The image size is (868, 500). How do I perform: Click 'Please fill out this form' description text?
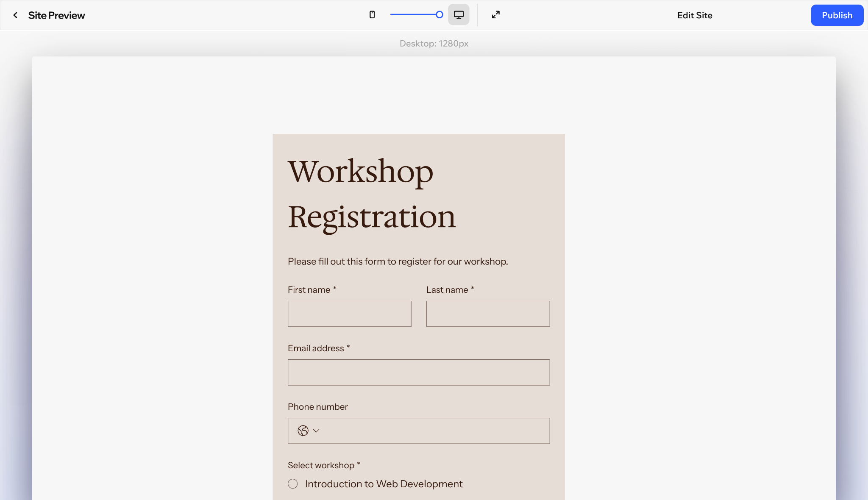tap(398, 261)
